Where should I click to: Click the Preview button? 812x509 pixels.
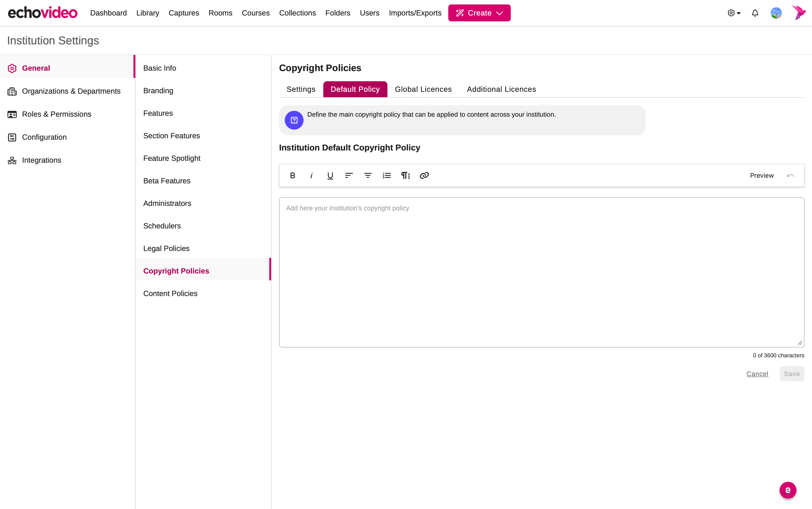pyautogui.click(x=762, y=175)
